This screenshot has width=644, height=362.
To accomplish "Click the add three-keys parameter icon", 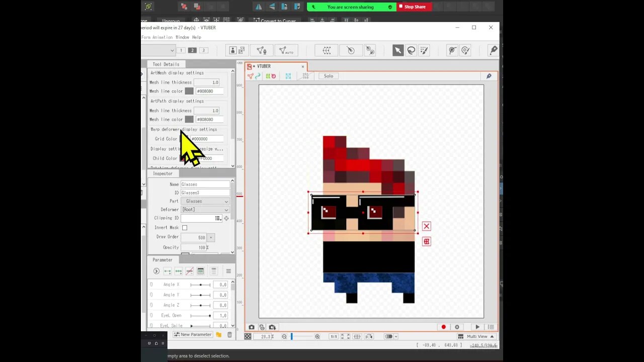I will pyautogui.click(x=179, y=271).
